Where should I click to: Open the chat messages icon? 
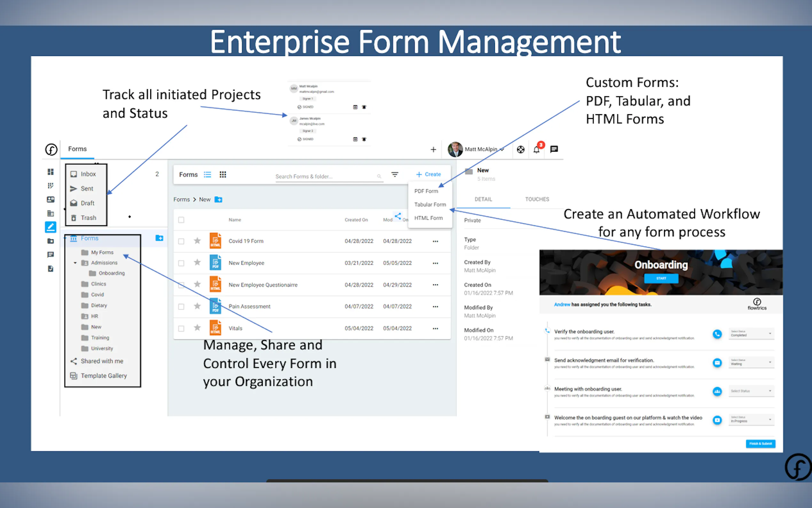pyautogui.click(x=554, y=149)
